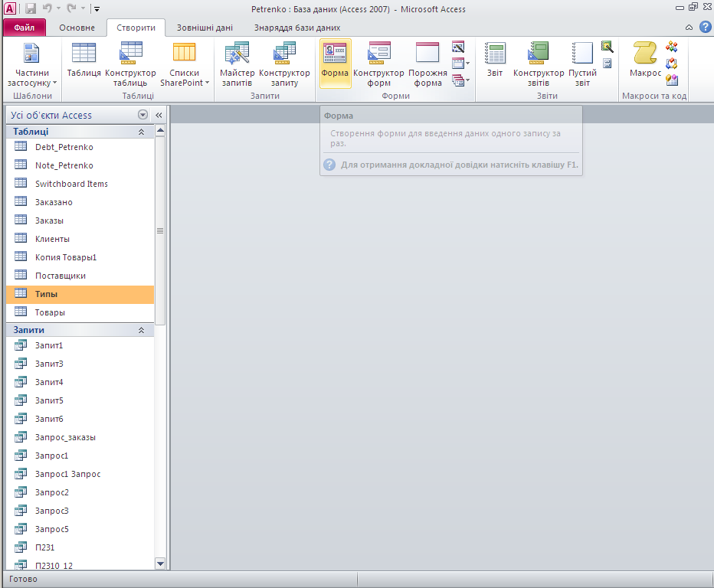This screenshot has height=588, width=714.
Task: Select the Клиенты table in navigation pane
Action: 52,239
